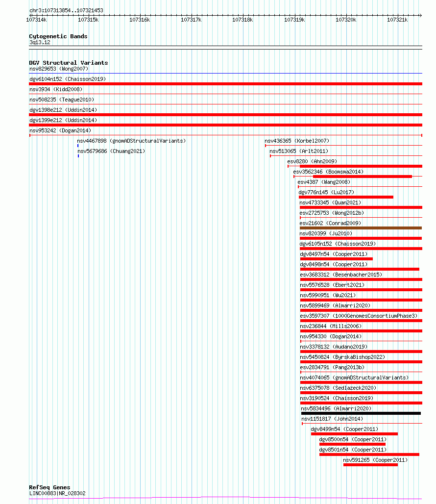Click nsv1151817 (John2014) label
The width and height of the screenshot is (436, 504).
pyautogui.click(x=332, y=419)
